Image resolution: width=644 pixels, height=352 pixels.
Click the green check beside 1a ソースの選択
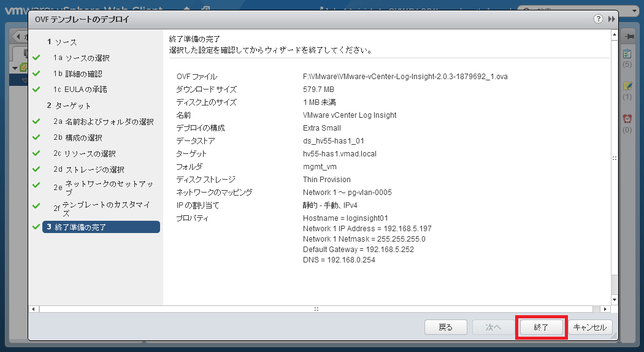tap(37, 58)
